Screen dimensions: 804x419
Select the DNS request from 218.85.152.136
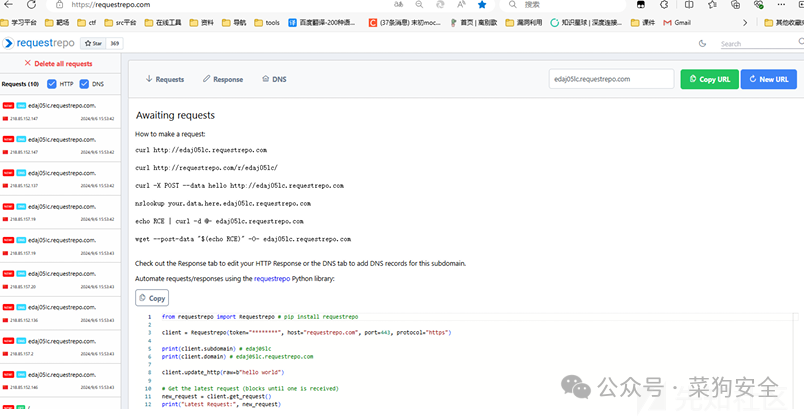pyautogui.click(x=60, y=313)
